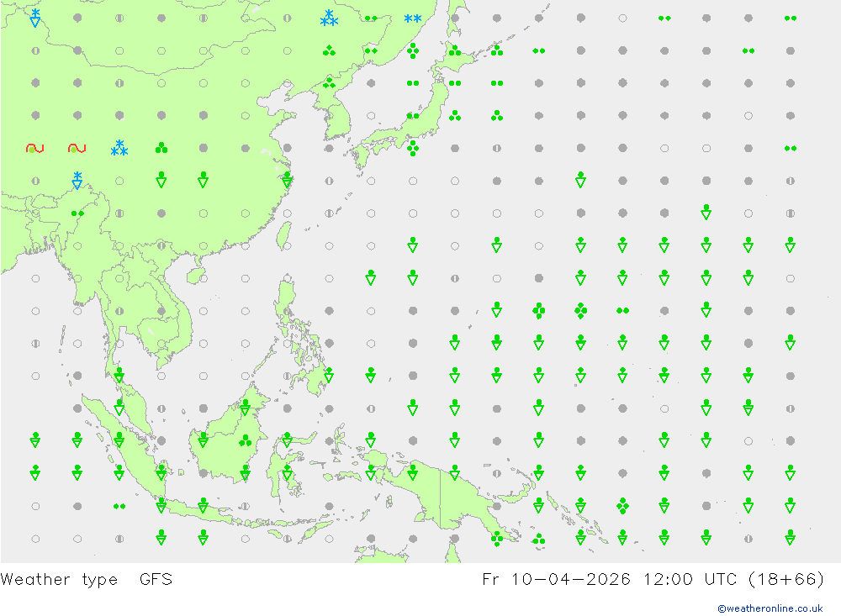Click the green shower symbol on the Shanghai coast

[287, 181]
